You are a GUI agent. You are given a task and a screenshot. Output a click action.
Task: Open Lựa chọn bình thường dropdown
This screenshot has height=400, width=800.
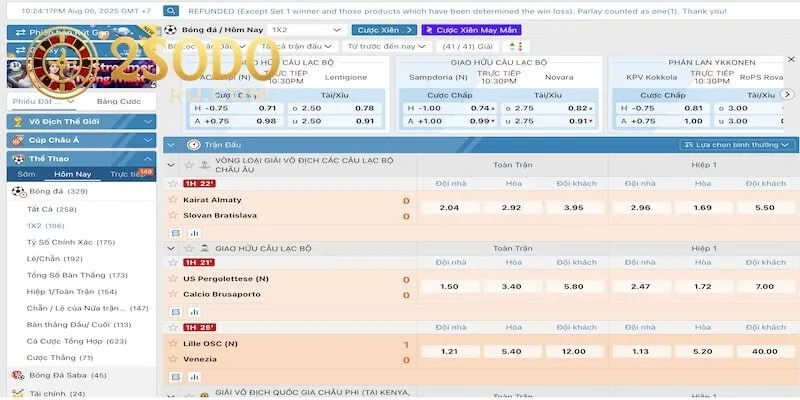pyautogui.click(x=736, y=145)
